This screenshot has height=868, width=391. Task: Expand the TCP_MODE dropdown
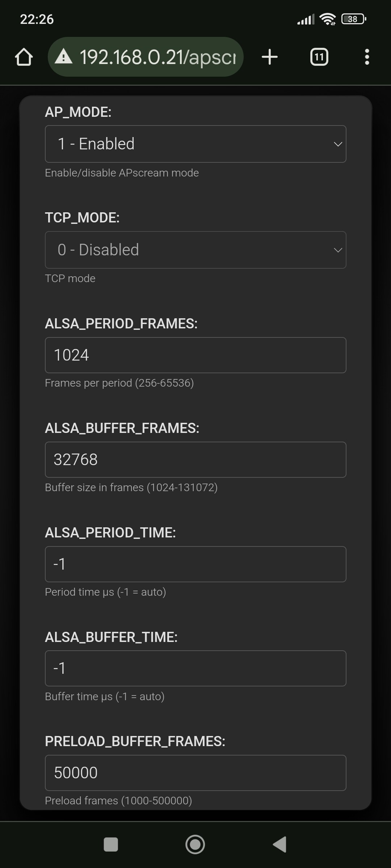tap(195, 250)
